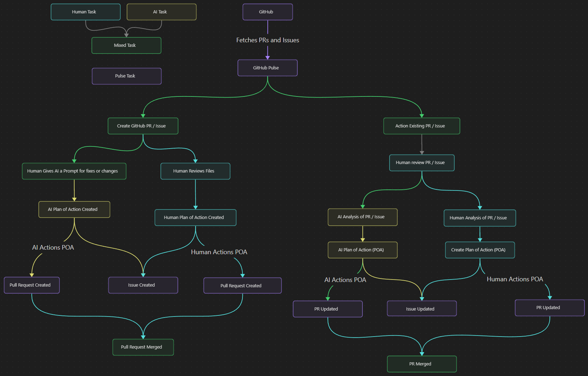Screen dimensions: 588x376
Task: Select the Create GitHub PR / Issue node
Action: pos(143,126)
